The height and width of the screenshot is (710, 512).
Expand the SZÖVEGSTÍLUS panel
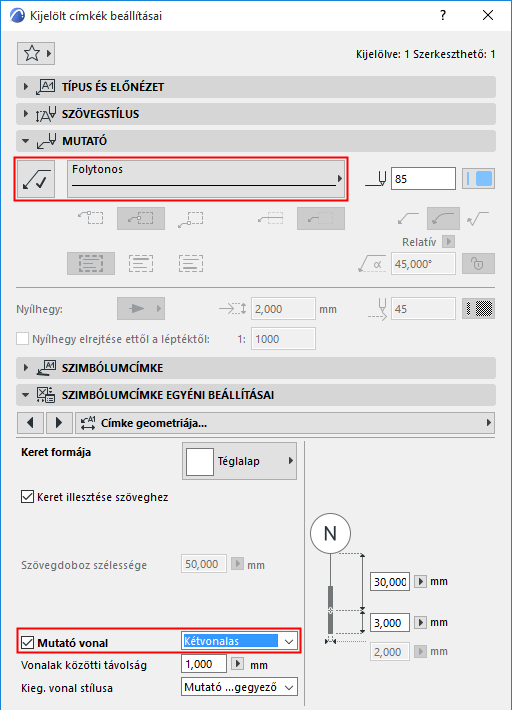(x=256, y=114)
